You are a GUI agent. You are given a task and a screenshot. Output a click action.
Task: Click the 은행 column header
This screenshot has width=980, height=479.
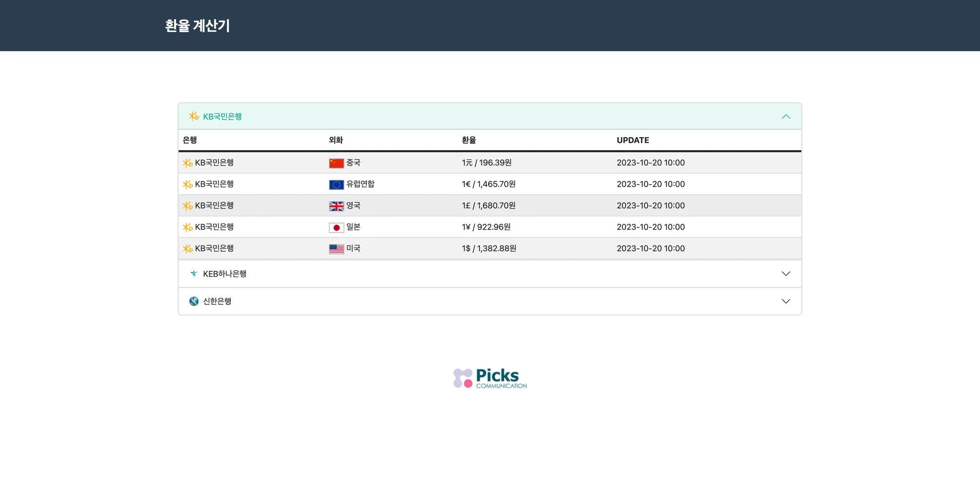(190, 140)
